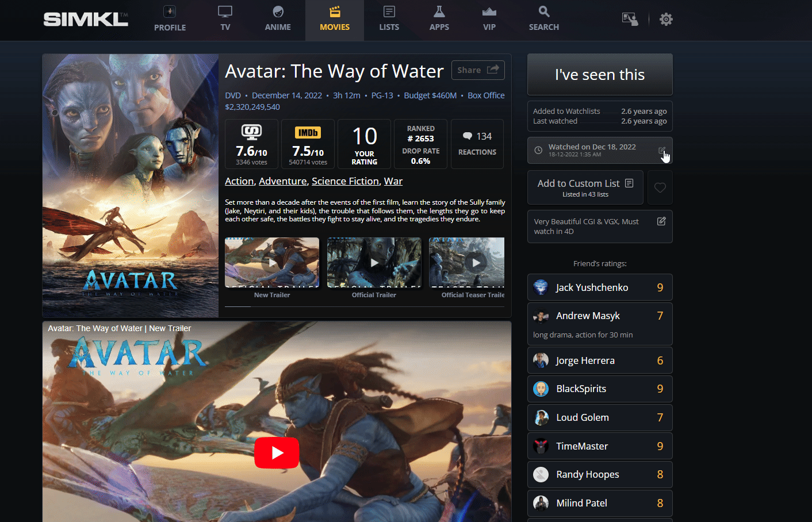Open the Lists navigation item

[x=389, y=19]
